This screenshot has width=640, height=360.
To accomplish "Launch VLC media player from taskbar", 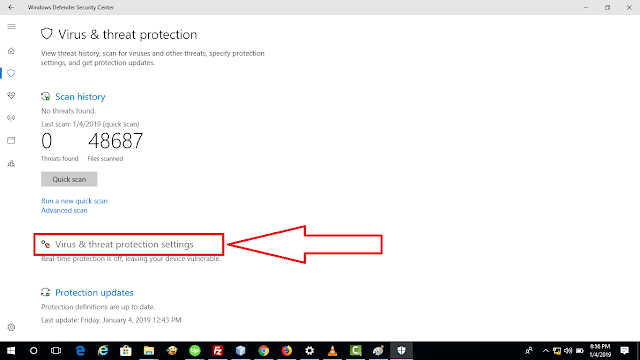I will click(x=332, y=351).
